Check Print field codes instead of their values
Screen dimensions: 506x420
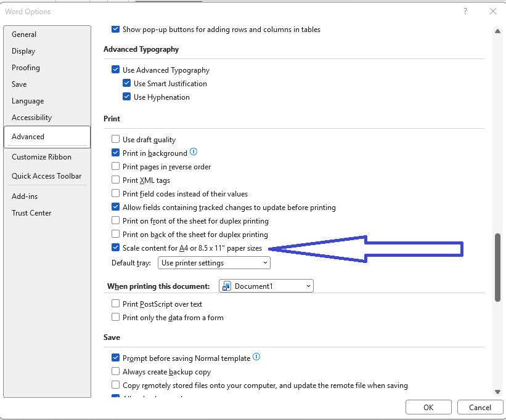[x=115, y=193]
